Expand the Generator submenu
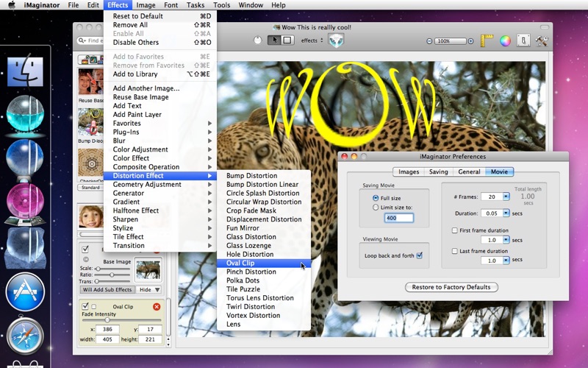This screenshot has width=588, height=368. click(160, 193)
